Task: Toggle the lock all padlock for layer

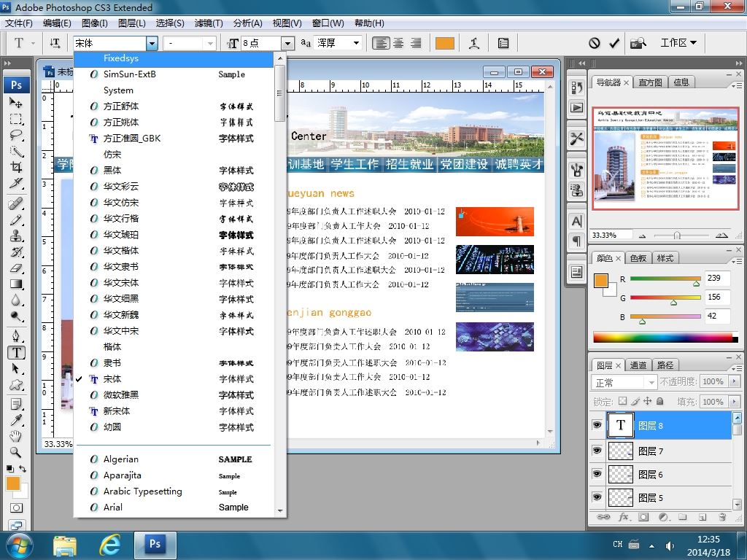Action: pyautogui.click(x=660, y=402)
